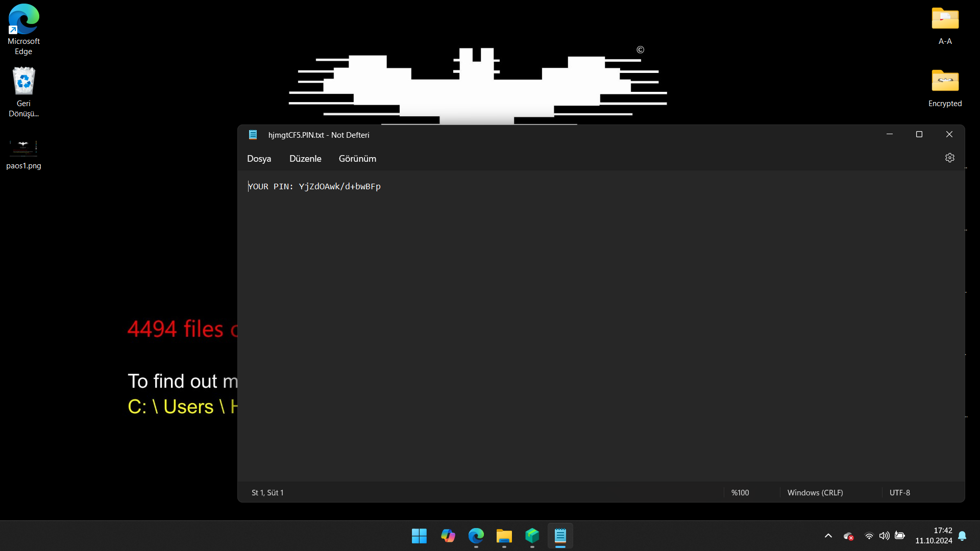Open the Wi-Fi network status icon
The image size is (980, 551).
869,536
